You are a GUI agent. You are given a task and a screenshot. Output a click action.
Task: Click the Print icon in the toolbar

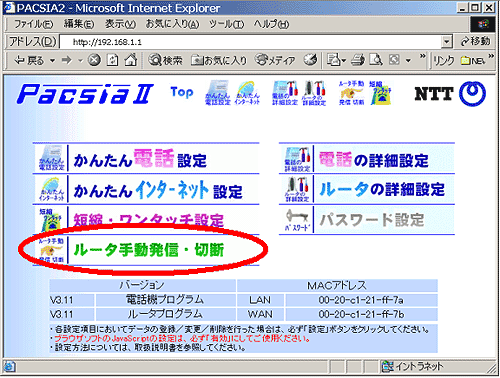pyautogui.click(x=359, y=60)
